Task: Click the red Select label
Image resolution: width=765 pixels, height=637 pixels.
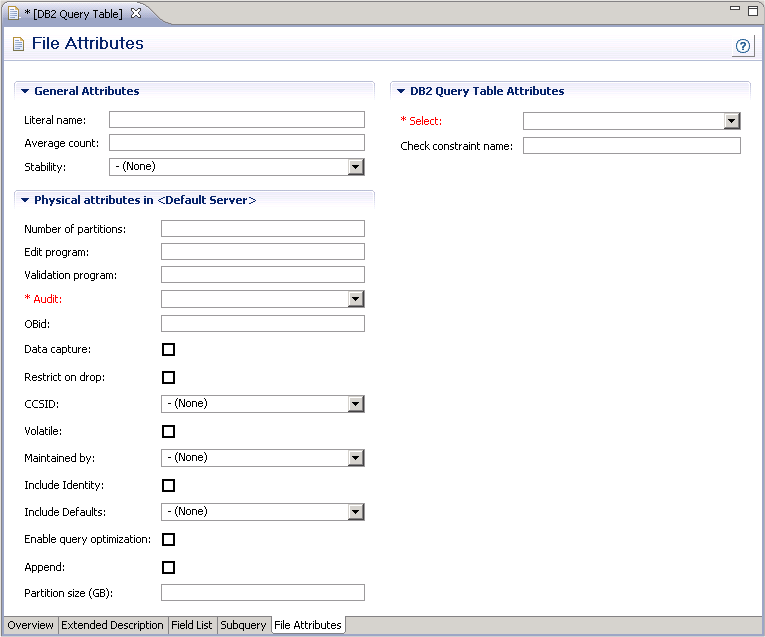Action: (x=421, y=121)
